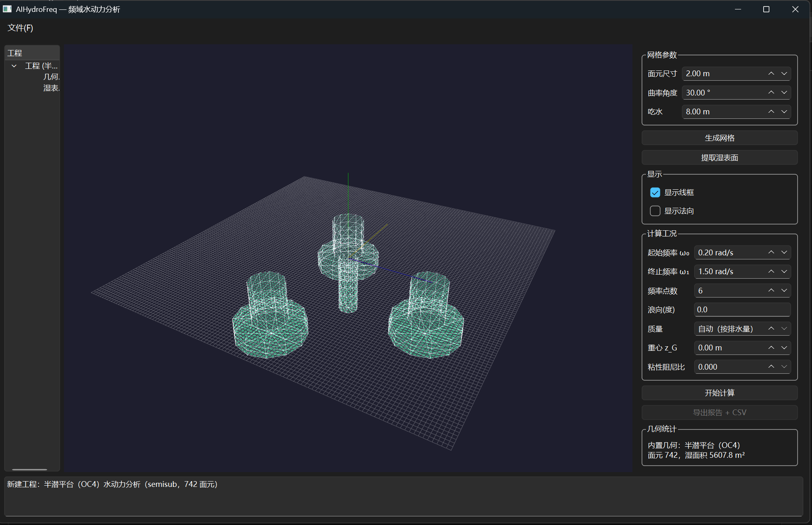
Task: Increase 面元尺寸 value with up arrow
Action: coord(771,73)
